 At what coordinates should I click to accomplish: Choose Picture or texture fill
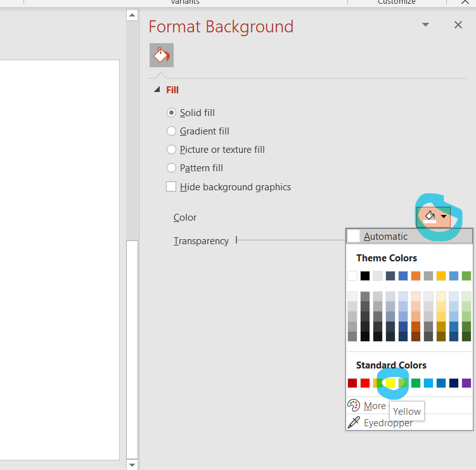tap(171, 150)
